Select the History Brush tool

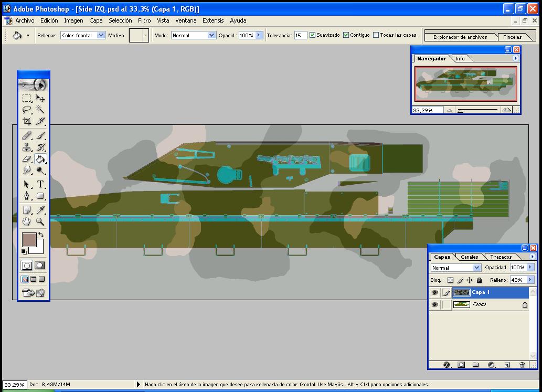40,147
